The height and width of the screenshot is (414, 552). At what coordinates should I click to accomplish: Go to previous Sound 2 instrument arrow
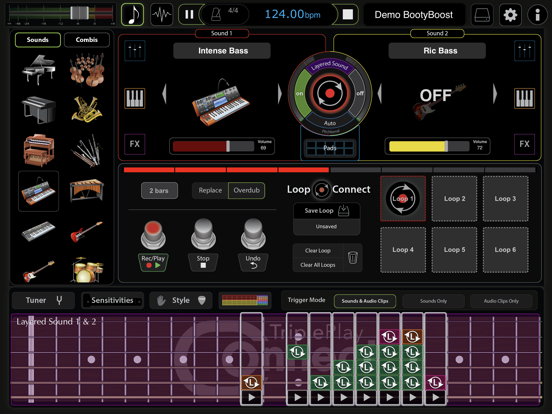coord(380,94)
